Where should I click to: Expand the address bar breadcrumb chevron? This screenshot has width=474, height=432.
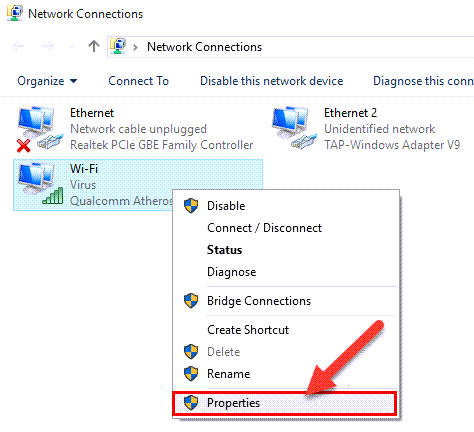pyautogui.click(x=135, y=47)
